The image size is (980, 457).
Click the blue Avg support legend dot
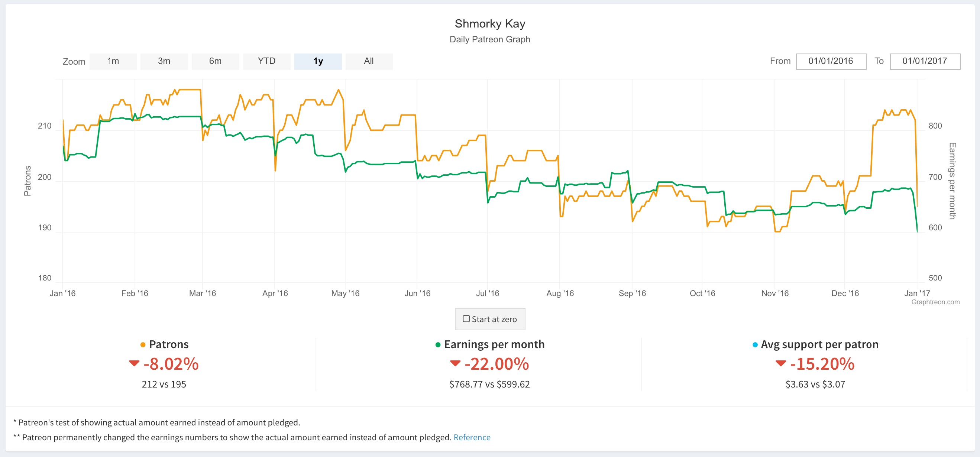coord(755,345)
